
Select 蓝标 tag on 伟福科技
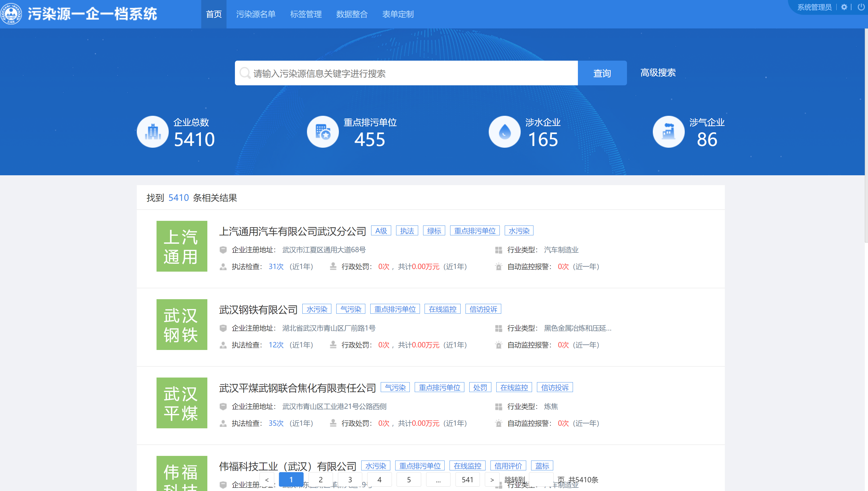542,466
